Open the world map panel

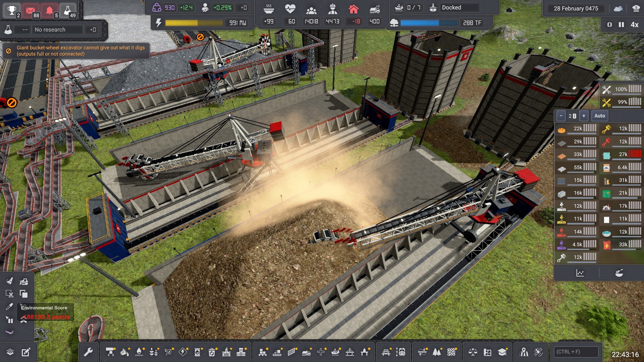click(524, 352)
